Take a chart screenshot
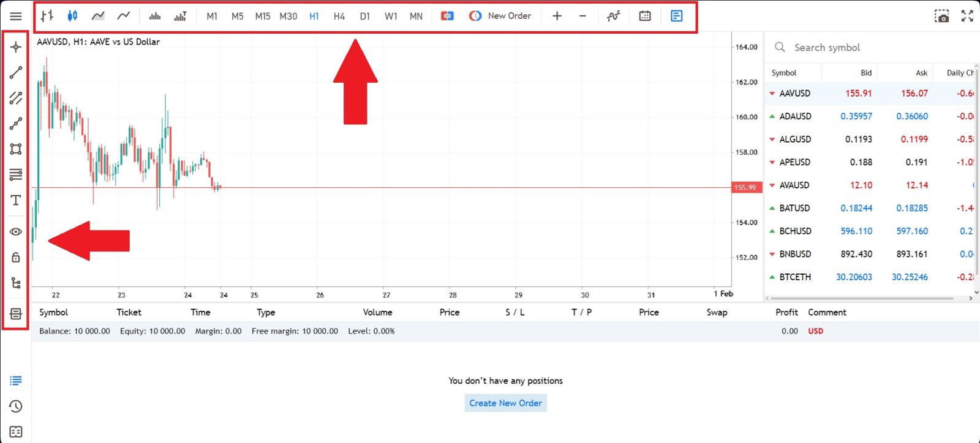This screenshot has width=980, height=443. 941,16
